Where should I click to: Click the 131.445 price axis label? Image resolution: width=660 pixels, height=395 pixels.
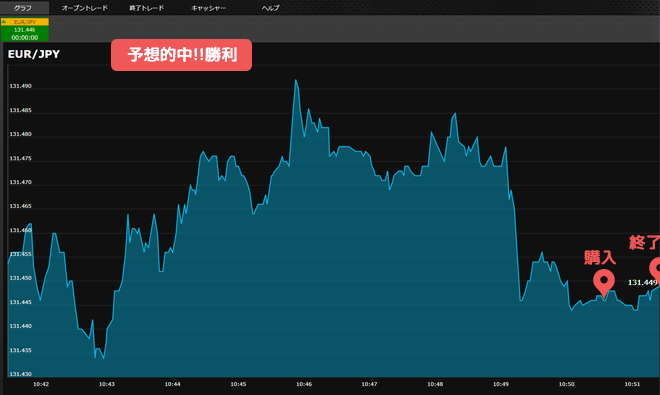20,302
